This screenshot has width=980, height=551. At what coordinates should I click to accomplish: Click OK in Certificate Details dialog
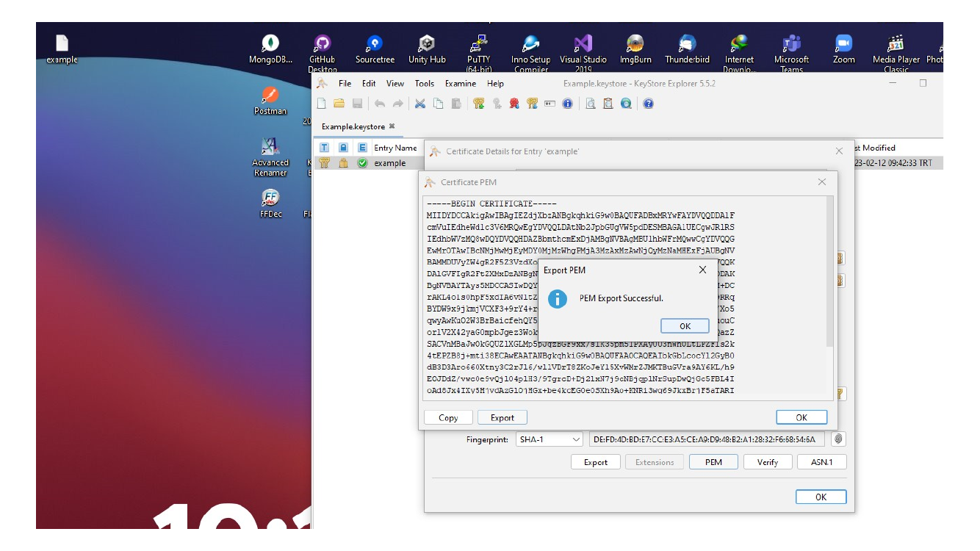(x=821, y=497)
